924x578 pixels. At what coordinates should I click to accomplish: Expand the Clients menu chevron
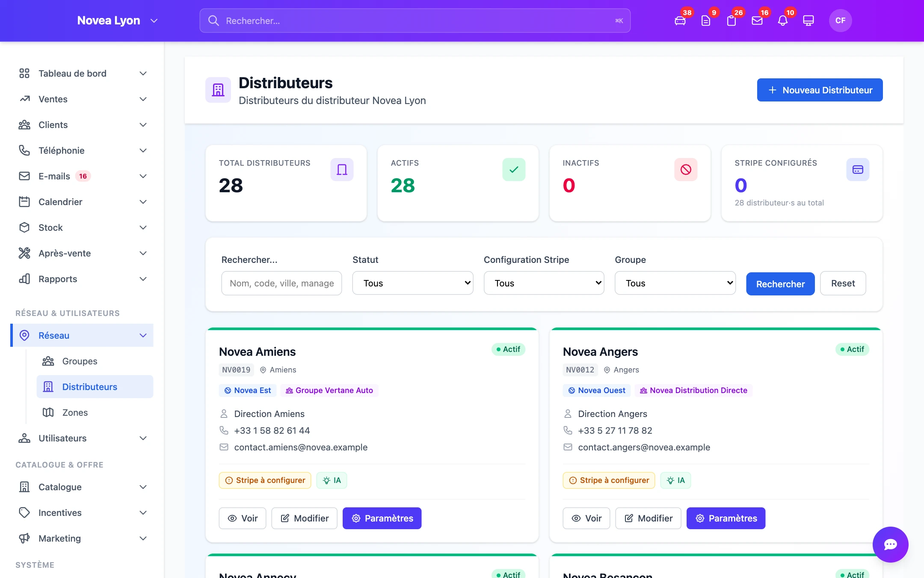click(x=143, y=125)
